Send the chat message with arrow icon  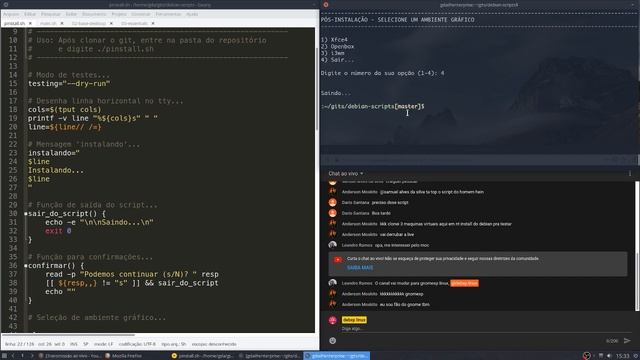(x=627, y=340)
